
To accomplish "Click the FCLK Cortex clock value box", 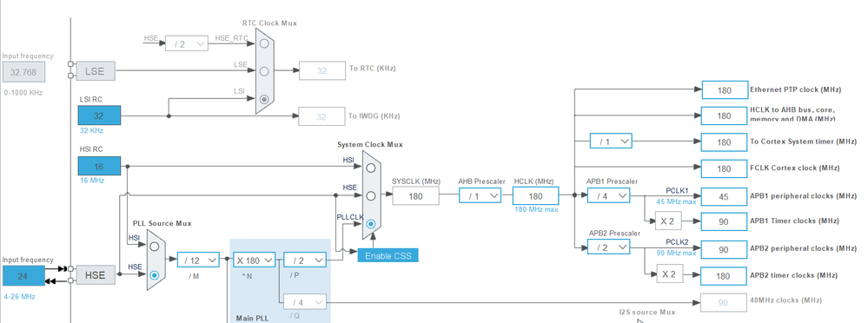I will (x=724, y=168).
